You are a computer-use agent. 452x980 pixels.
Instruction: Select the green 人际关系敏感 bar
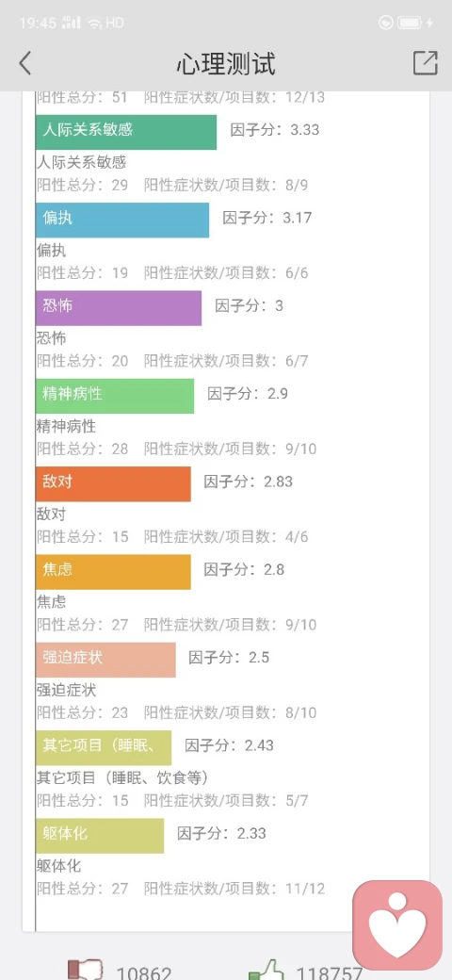click(126, 132)
